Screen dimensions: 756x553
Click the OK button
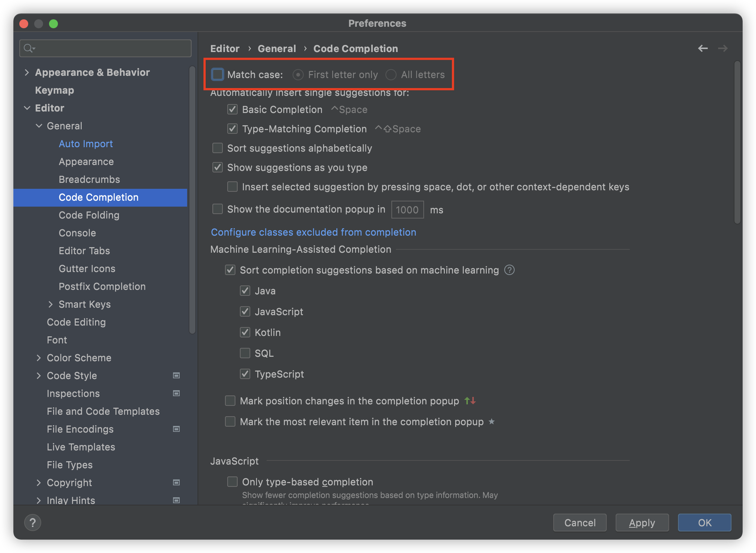pos(704,523)
